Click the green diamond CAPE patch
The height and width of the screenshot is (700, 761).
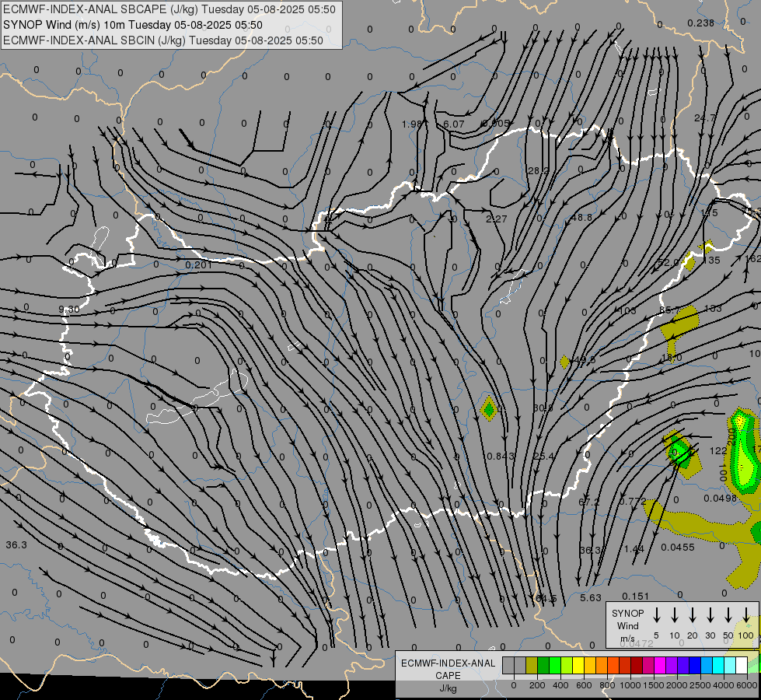pyautogui.click(x=489, y=408)
